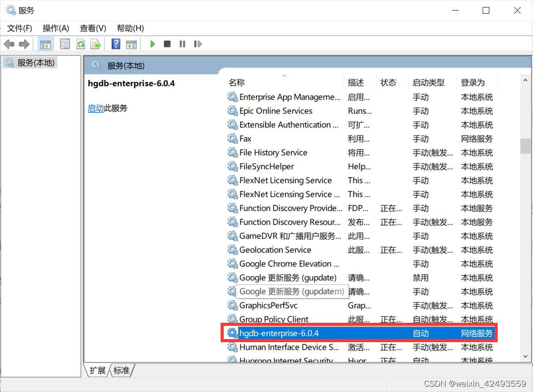Click the Export List toolbar icon
This screenshot has height=392, width=533.
(96, 44)
